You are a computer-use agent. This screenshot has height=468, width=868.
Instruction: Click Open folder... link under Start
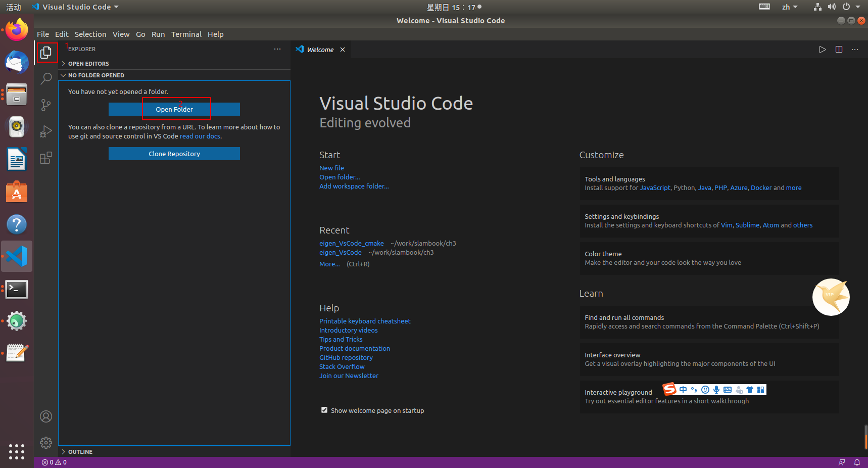pos(340,177)
